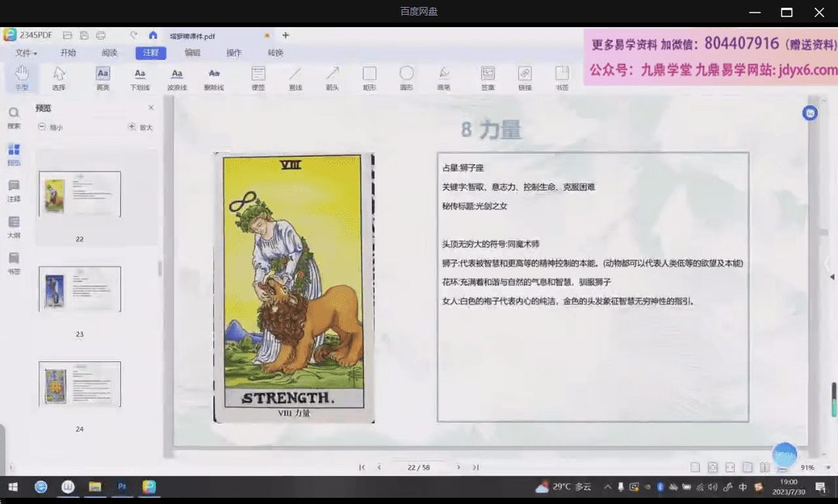Enlarge thumbnails with 放大 button
The height and width of the screenshot is (504, 838).
[140, 127]
